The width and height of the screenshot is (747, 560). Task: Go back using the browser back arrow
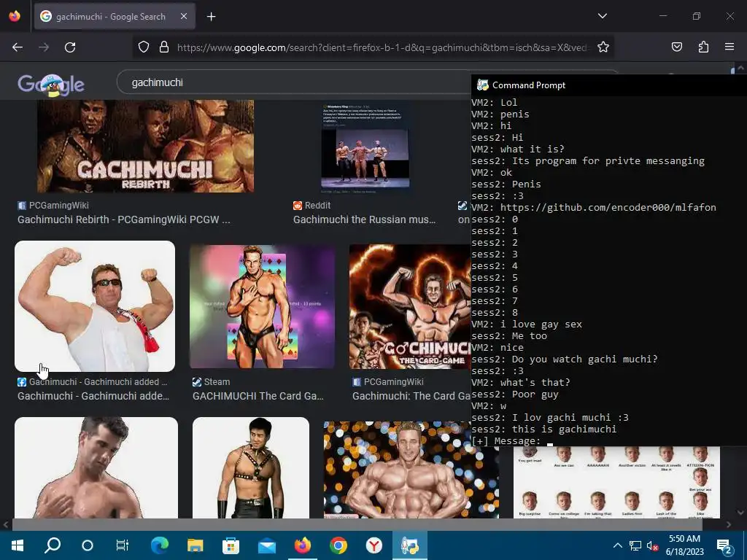point(18,47)
